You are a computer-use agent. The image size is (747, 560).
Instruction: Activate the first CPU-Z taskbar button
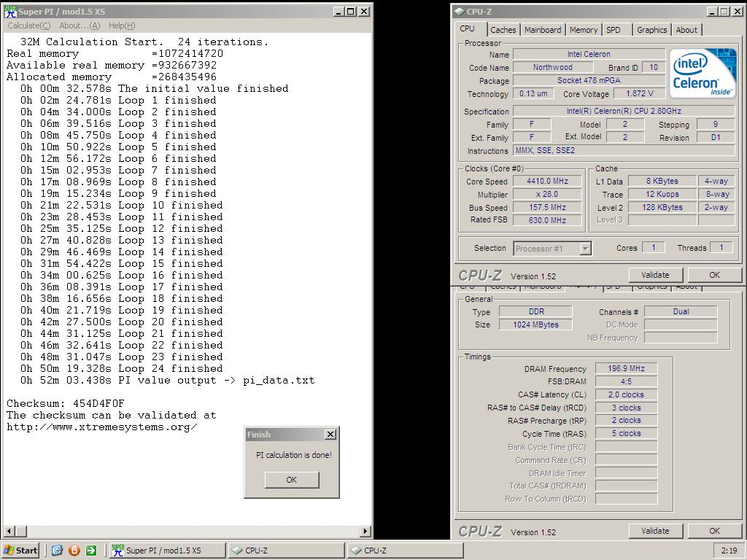[x=286, y=551]
